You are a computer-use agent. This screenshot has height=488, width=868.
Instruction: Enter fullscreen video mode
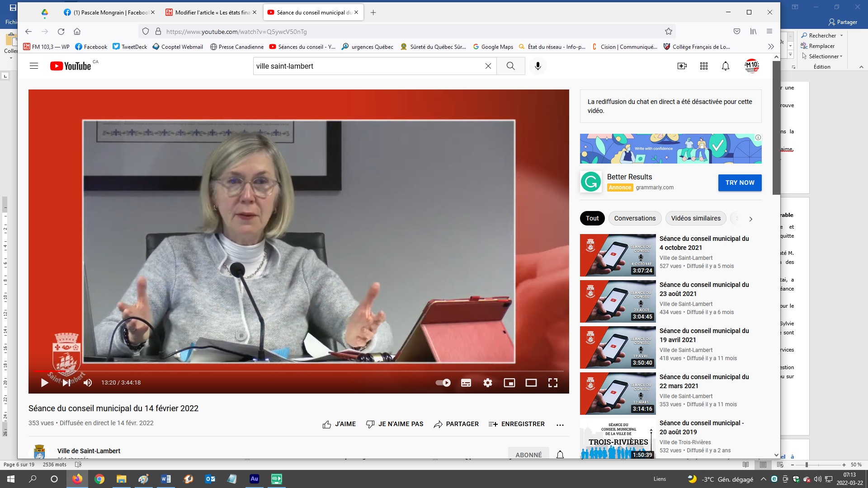click(x=552, y=383)
